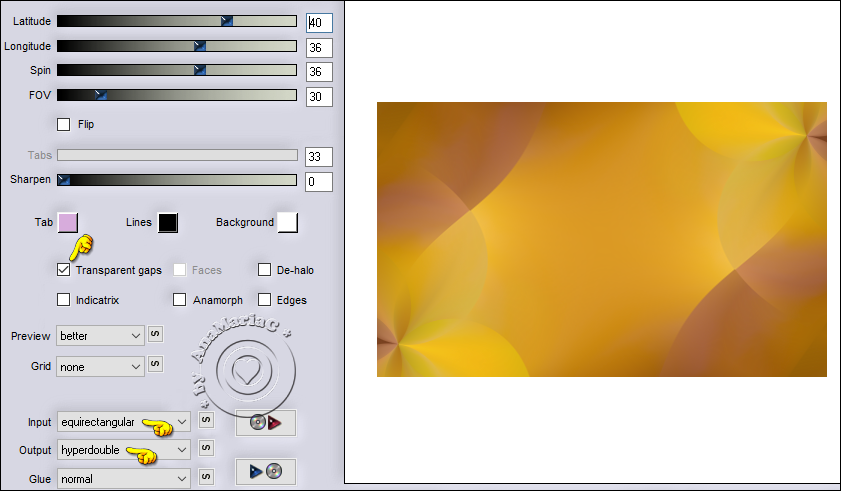
Task: Click the S button beside Grid dropdown
Action: tap(155, 366)
